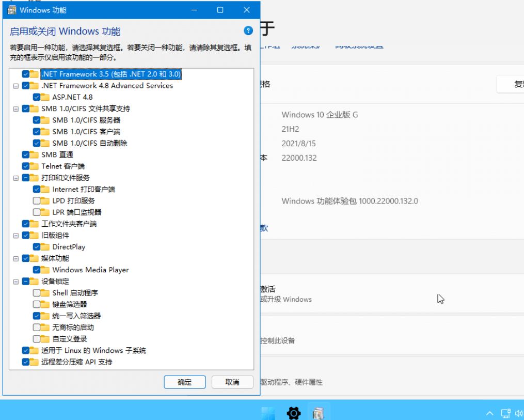
Task: Click folder icon beside 键盘筛选器
Action: tap(45, 305)
